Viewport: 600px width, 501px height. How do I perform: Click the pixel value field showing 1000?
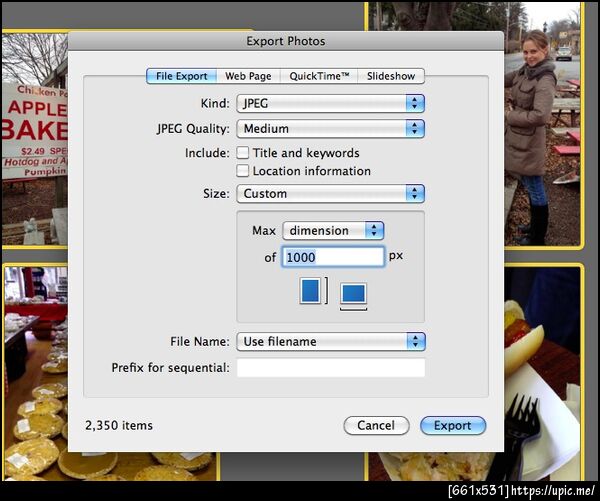[x=333, y=257]
